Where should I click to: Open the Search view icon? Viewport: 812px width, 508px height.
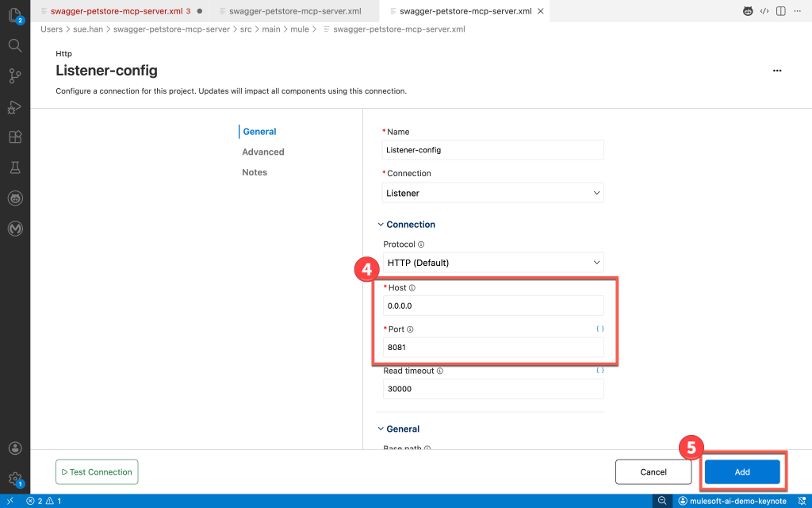[14, 45]
